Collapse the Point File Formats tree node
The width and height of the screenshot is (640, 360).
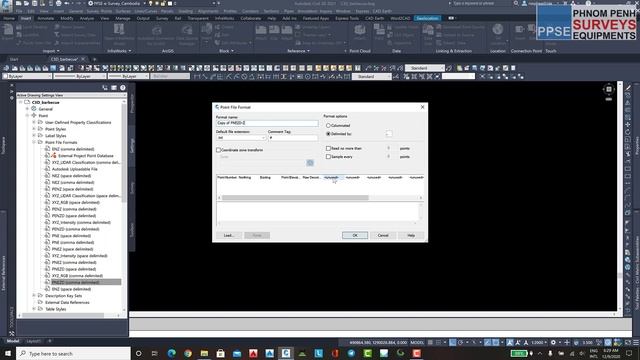click(34, 142)
